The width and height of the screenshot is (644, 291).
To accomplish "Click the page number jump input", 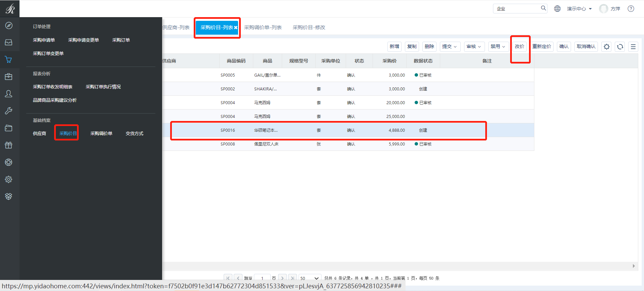I will tap(262, 278).
